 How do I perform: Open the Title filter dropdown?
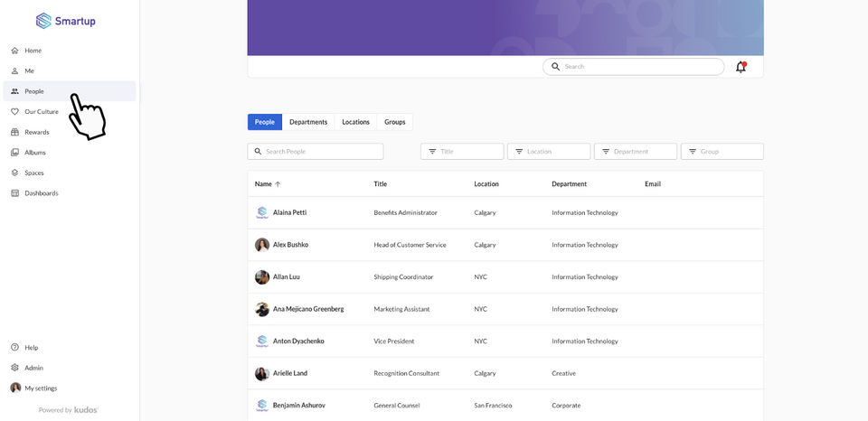(x=462, y=152)
